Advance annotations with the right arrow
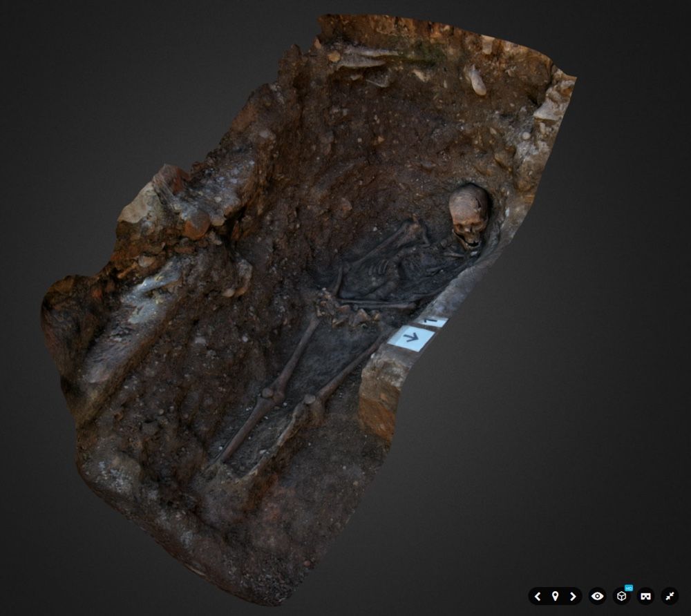The image size is (691, 616). point(574,597)
